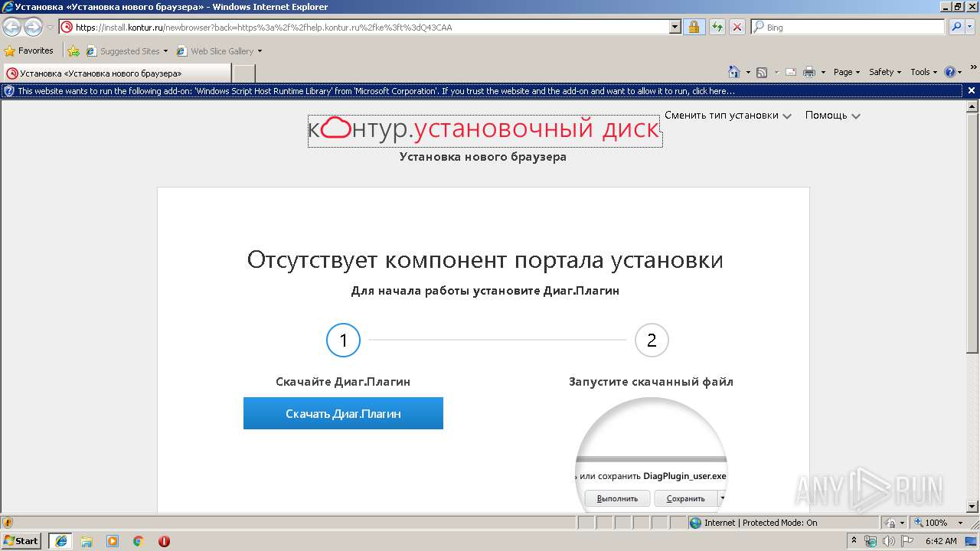Click the Print icon
Image resolution: width=980 pixels, height=551 pixels.
[x=810, y=72]
